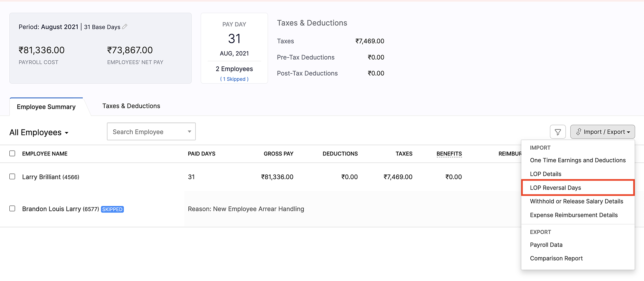This screenshot has height=281, width=644.
Task: Expand the All Employees filter dropdown
Action: pos(39,133)
